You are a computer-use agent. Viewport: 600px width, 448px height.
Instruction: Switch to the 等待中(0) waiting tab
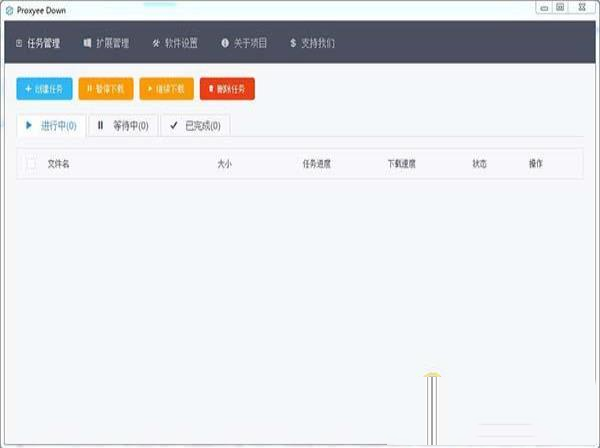(123, 125)
